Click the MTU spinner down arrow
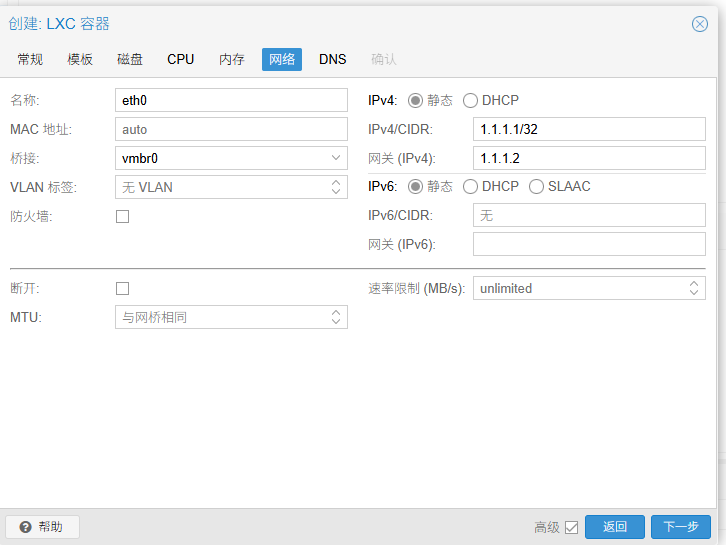The width and height of the screenshot is (726, 545). point(336,322)
